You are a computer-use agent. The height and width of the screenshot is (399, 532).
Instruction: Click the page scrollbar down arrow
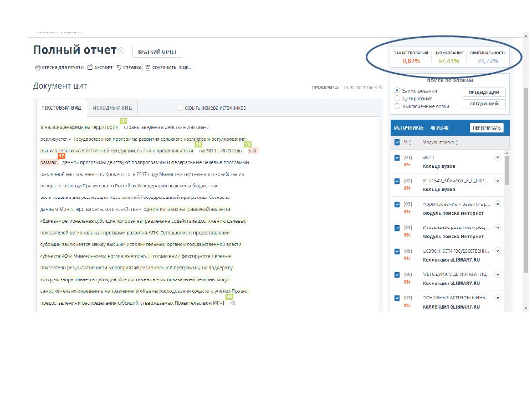click(x=526, y=309)
